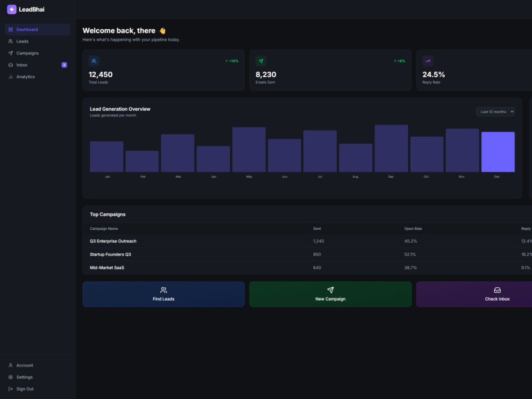Select the Feb bar in chart
This screenshot has width=532, height=399.
coord(142,162)
